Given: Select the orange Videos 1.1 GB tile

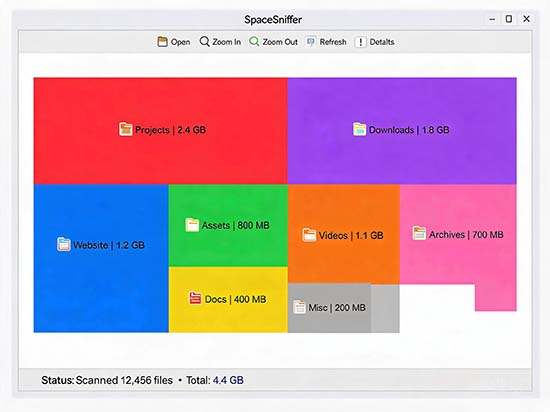Looking at the screenshot, I should point(344,235).
